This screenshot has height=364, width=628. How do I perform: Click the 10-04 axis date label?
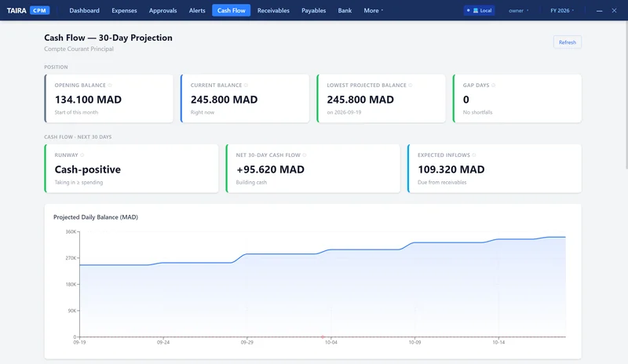click(330, 342)
